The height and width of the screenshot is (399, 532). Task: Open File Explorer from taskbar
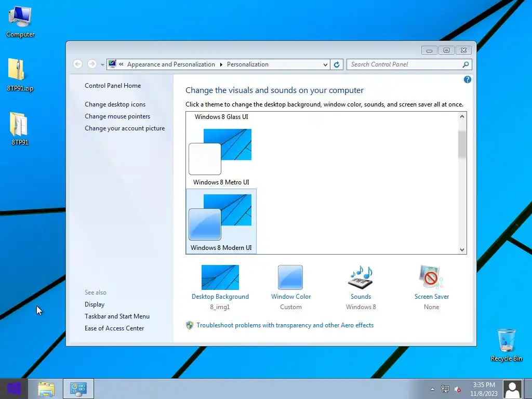click(46, 389)
